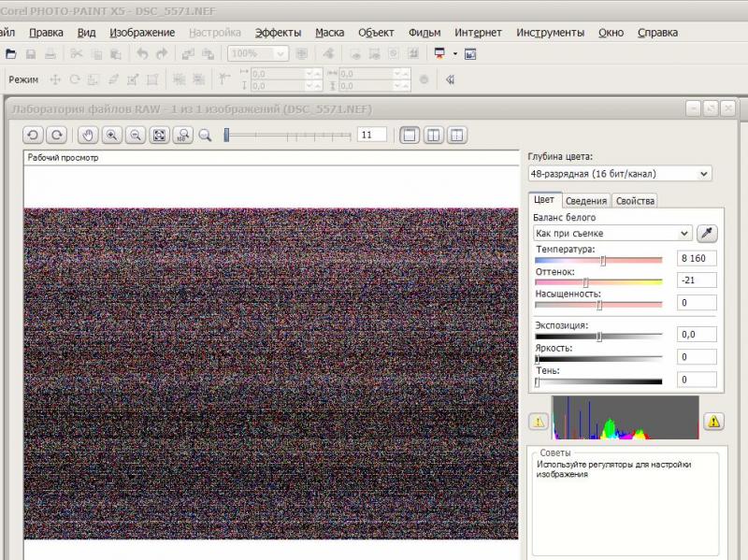The height and width of the screenshot is (560, 748).
Task: Click the Redo arrow in main toolbar
Action: (162, 54)
